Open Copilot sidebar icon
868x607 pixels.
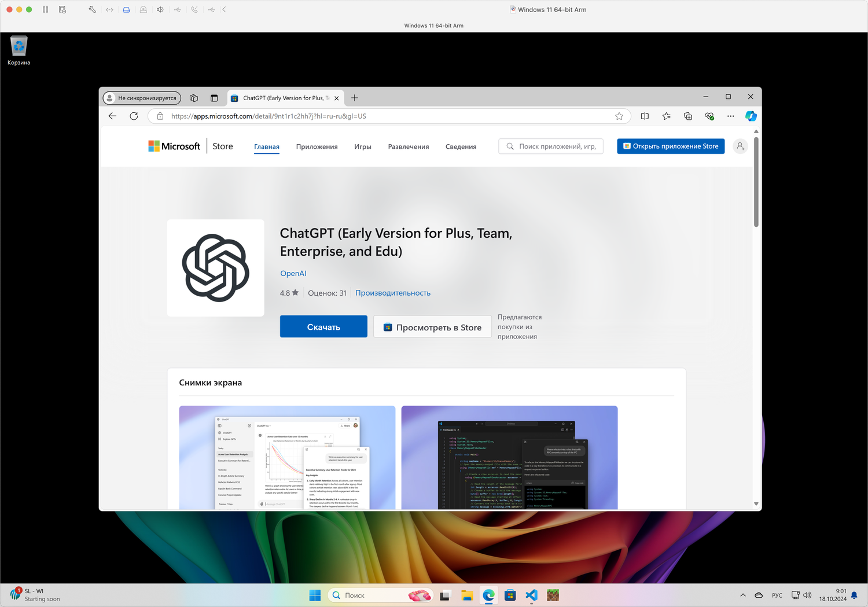(751, 116)
